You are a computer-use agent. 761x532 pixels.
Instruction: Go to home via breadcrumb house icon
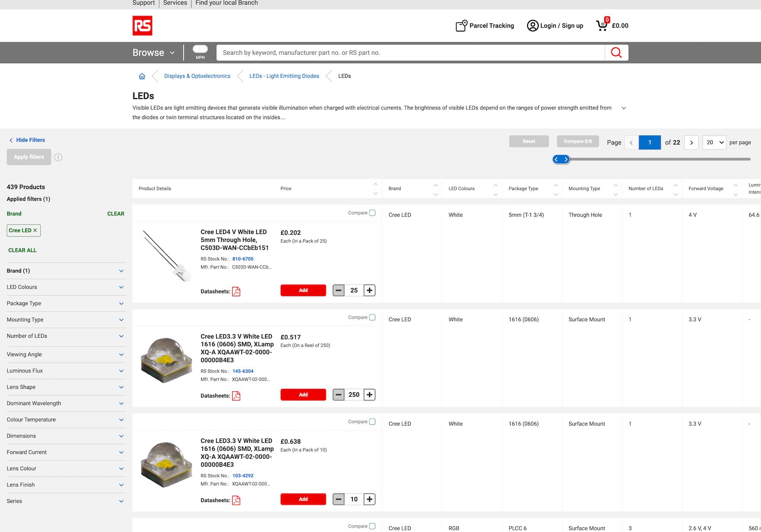[x=142, y=76]
